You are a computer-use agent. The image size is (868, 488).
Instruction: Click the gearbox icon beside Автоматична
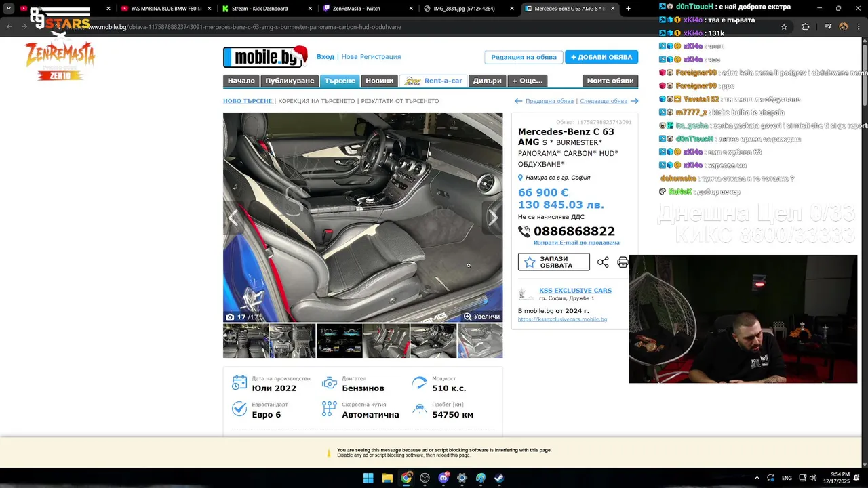pos(330,409)
